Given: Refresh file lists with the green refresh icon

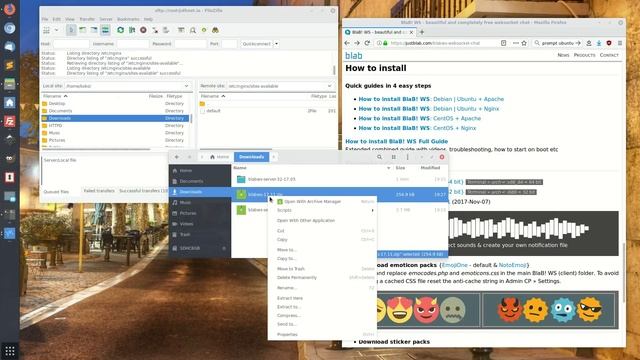Looking at the screenshot, I should click(120, 30).
